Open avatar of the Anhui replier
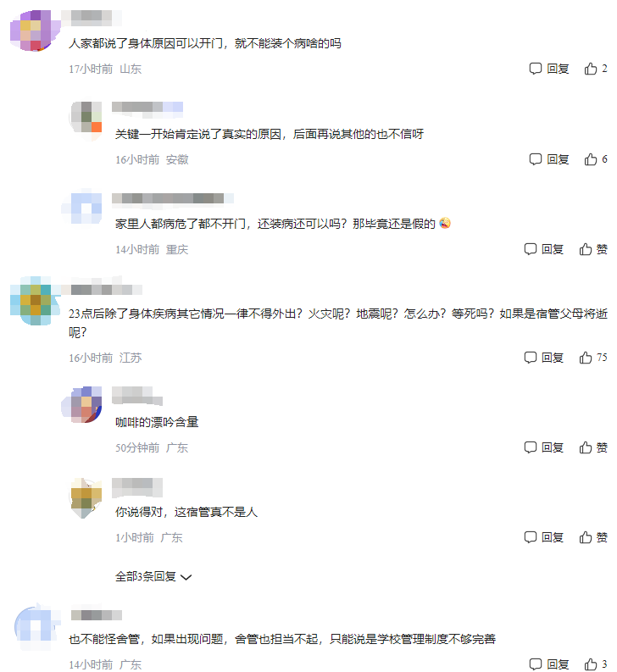The image size is (617, 672). coord(86,117)
